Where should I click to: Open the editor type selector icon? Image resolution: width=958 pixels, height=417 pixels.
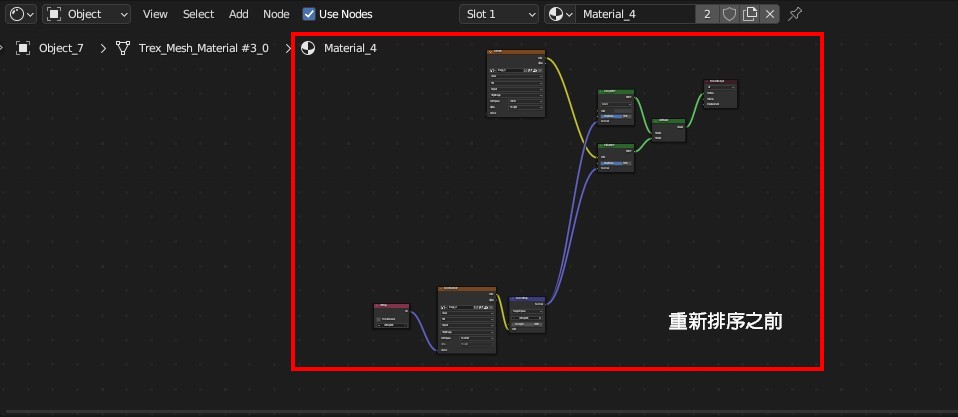pyautogui.click(x=21, y=14)
